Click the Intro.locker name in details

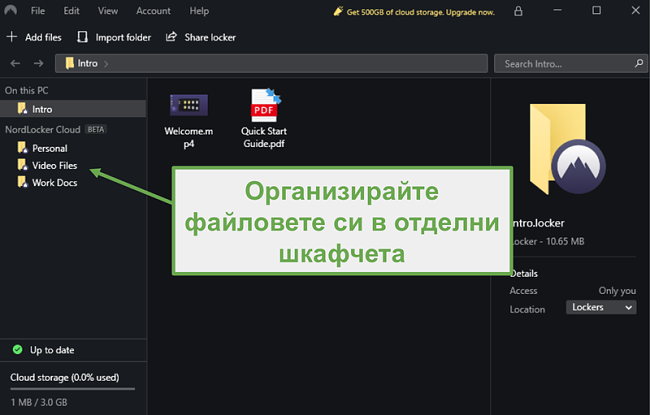click(538, 223)
